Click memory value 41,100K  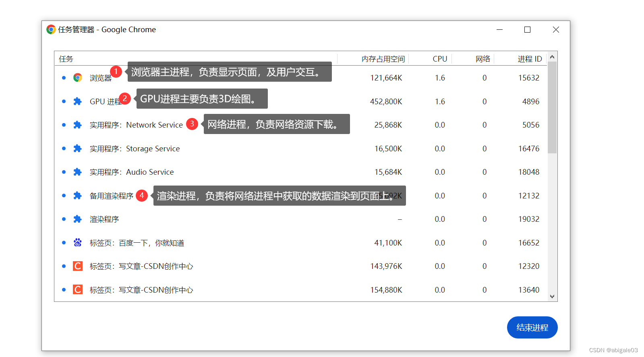(388, 243)
